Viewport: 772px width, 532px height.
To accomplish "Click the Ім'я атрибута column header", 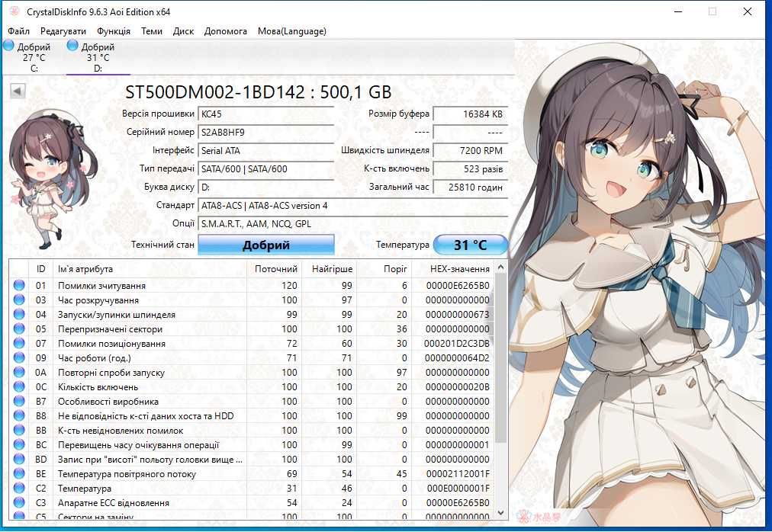I will (150, 269).
